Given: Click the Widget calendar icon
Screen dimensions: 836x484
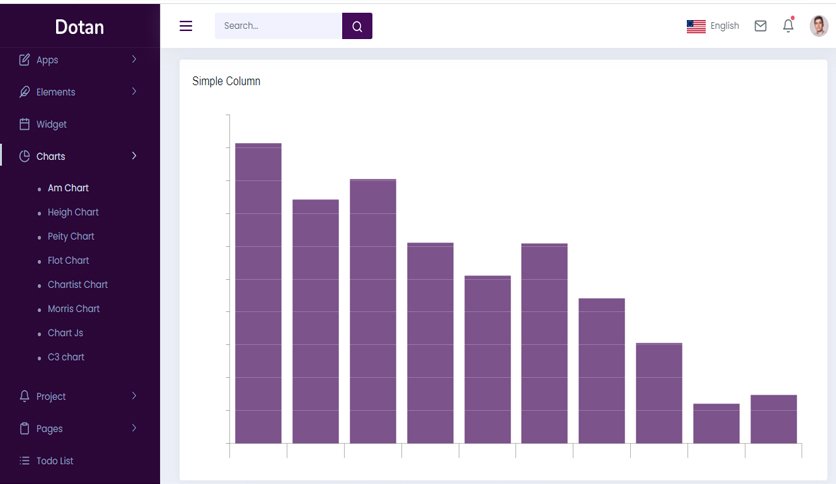Looking at the screenshot, I should click(x=25, y=124).
